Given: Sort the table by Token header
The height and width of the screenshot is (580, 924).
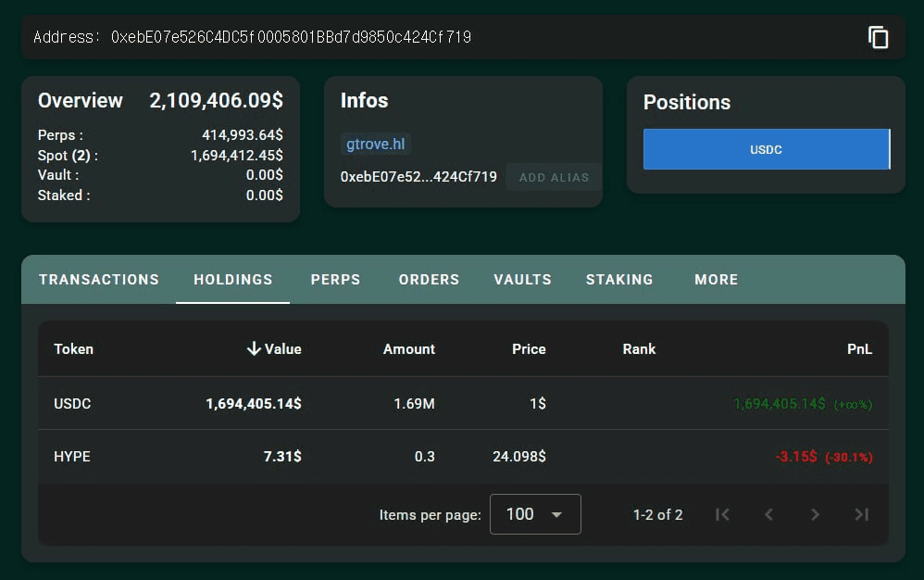Looking at the screenshot, I should [x=73, y=349].
